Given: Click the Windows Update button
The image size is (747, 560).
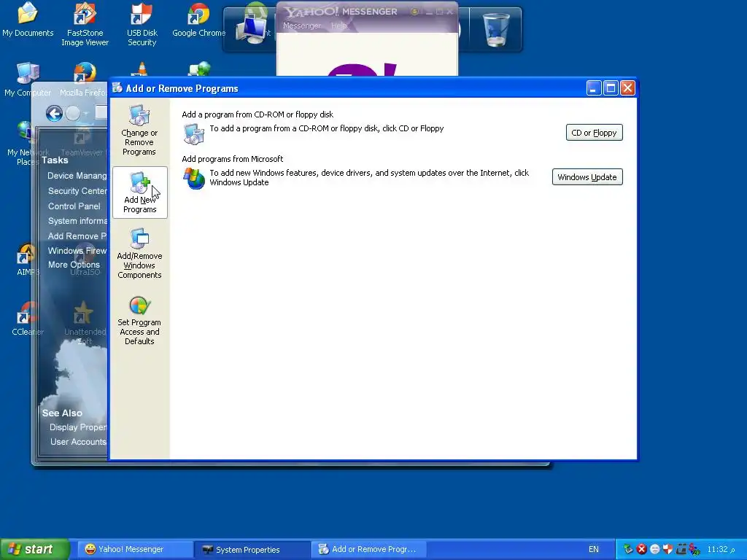Looking at the screenshot, I should (x=587, y=177).
